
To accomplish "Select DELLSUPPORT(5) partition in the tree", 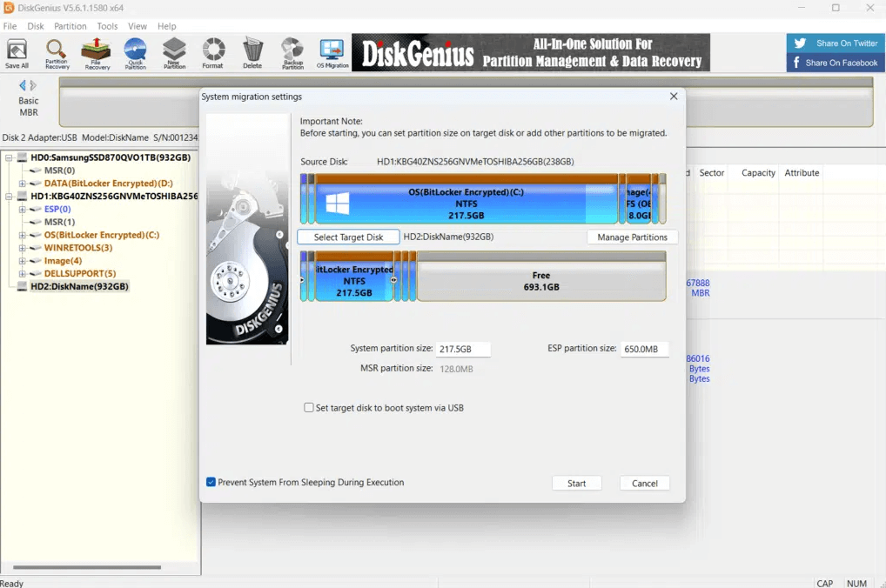I will 80,274.
